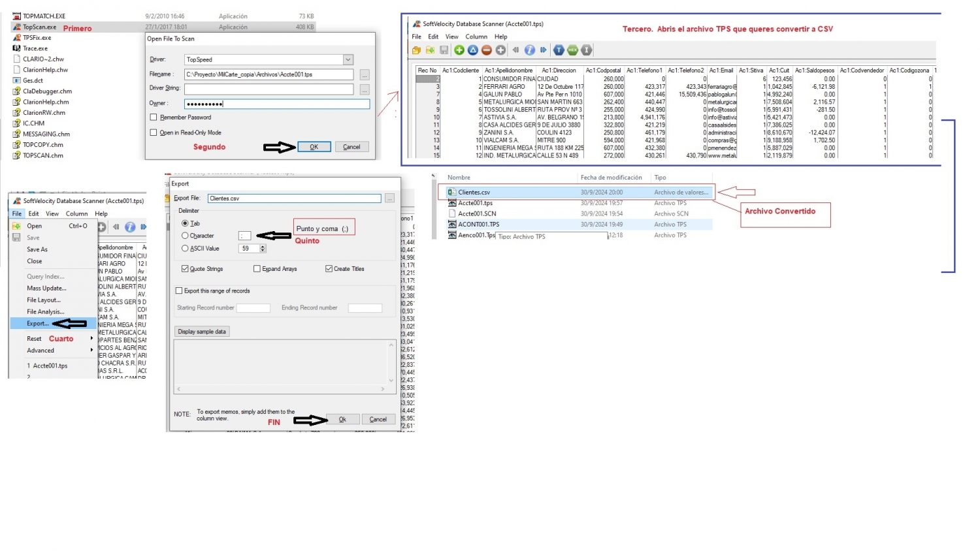980x551 pixels.
Task: Click the gray plus icon in top scanner toolbar
Action: pyautogui.click(x=500, y=50)
